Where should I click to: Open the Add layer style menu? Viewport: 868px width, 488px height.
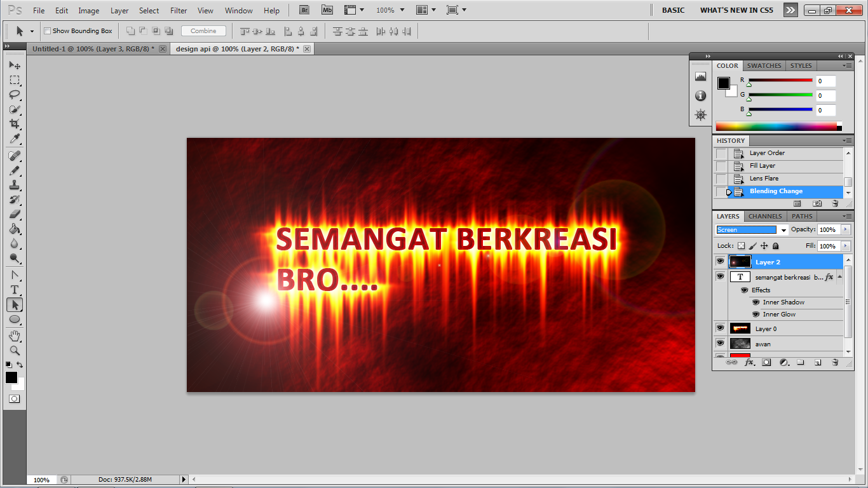[x=749, y=362]
